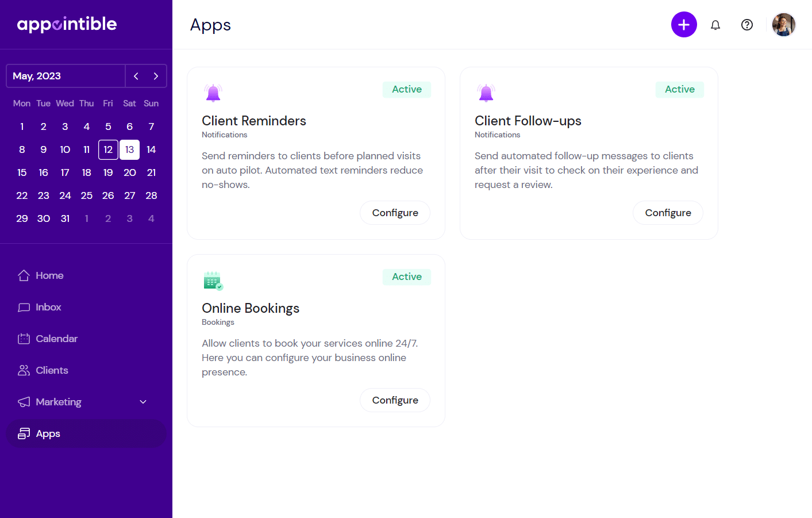The height and width of the screenshot is (518, 812).
Task: Expand the Marketing menu chevron
Action: pyautogui.click(x=143, y=402)
